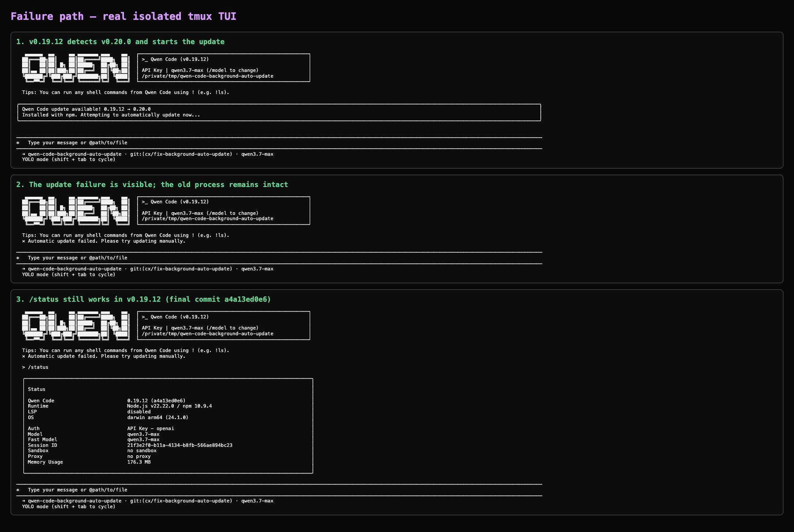This screenshot has height=532, width=794.
Task: Click the "Proxy" label in Status table
Action: [x=35, y=456]
